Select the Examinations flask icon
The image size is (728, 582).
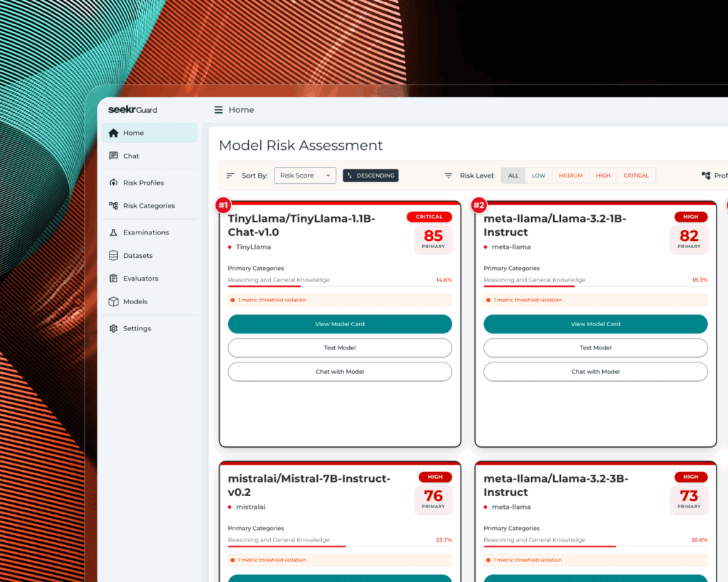coord(114,232)
